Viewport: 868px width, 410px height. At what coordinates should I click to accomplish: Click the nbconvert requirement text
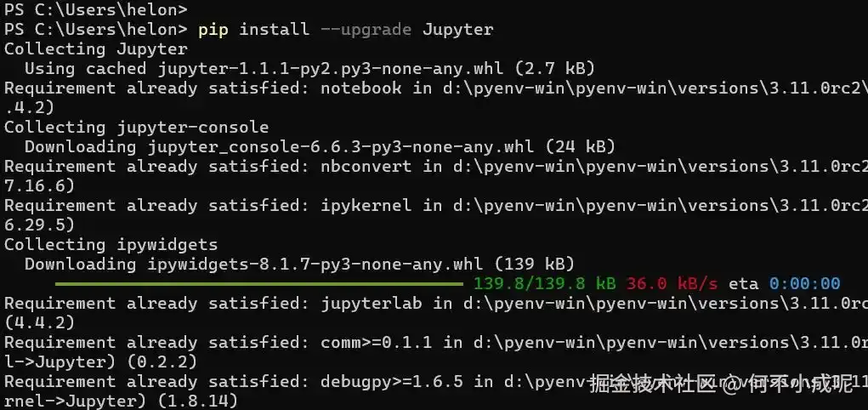pos(366,166)
